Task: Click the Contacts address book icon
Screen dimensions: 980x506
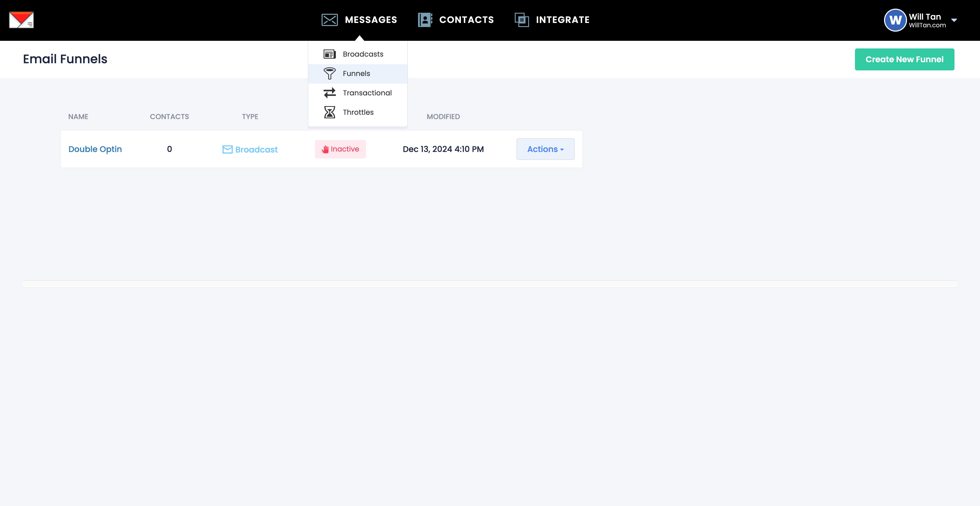Action: [x=425, y=20]
